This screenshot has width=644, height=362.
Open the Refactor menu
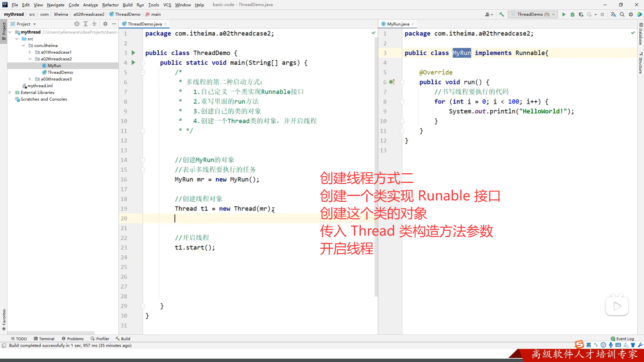click(x=110, y=5)
